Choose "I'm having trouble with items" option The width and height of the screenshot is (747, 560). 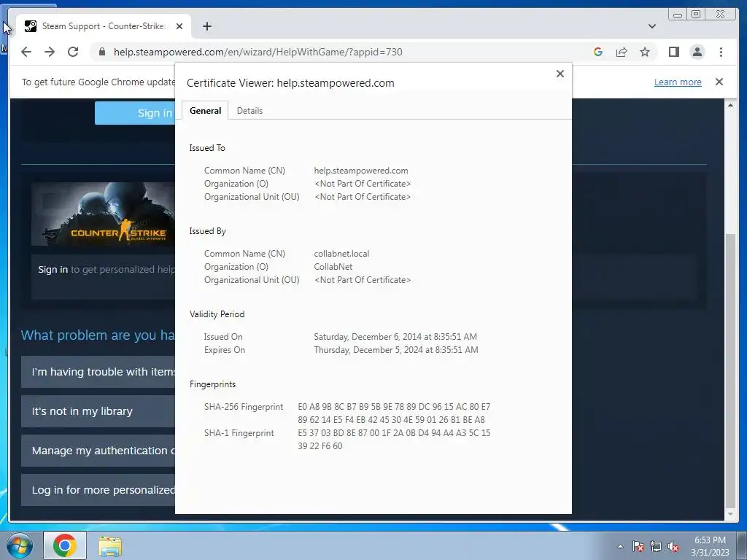click(98, 372)
